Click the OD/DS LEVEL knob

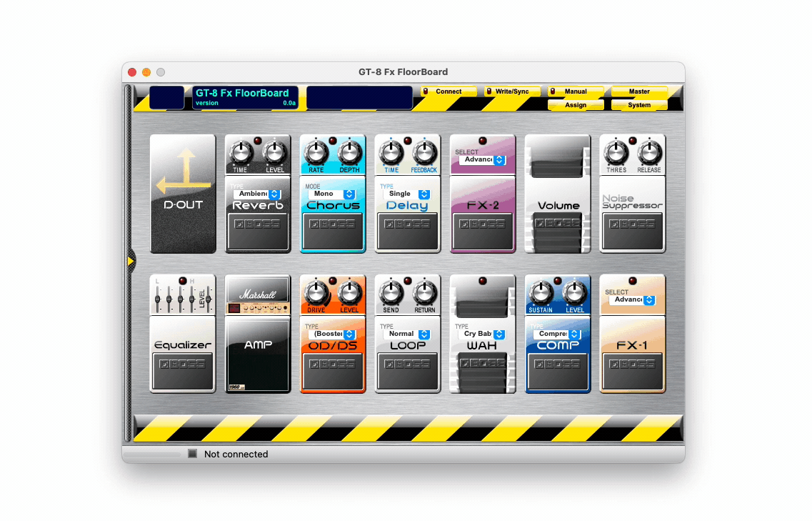coord(349,292)
